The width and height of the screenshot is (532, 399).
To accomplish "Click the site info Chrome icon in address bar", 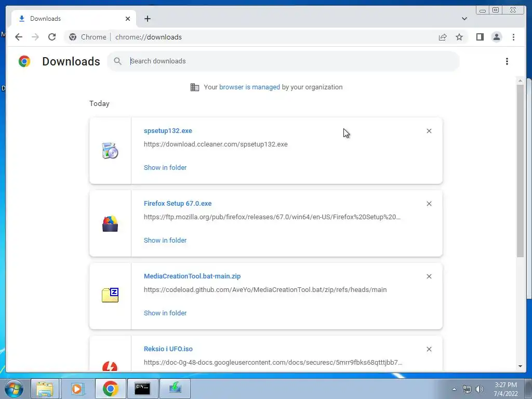I will pyautogui.click(x=73, y=37).
